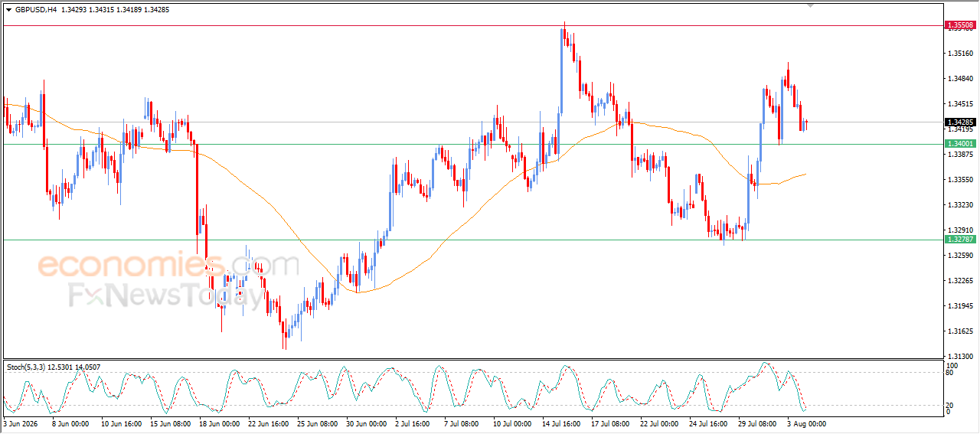Click the 14 Jul 16:00 date label
The image size is (980, 434).
click(x=563, y=423)
